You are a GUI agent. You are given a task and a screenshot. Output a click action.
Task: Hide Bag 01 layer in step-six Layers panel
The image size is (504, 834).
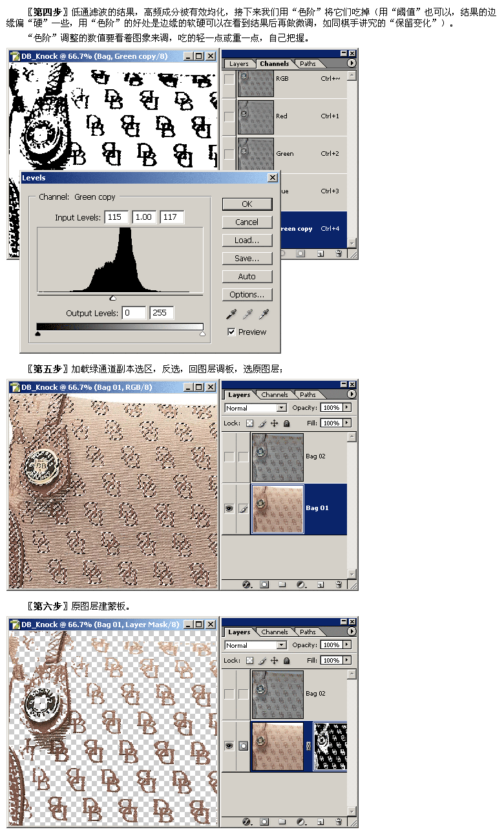[x=229, y=745]
